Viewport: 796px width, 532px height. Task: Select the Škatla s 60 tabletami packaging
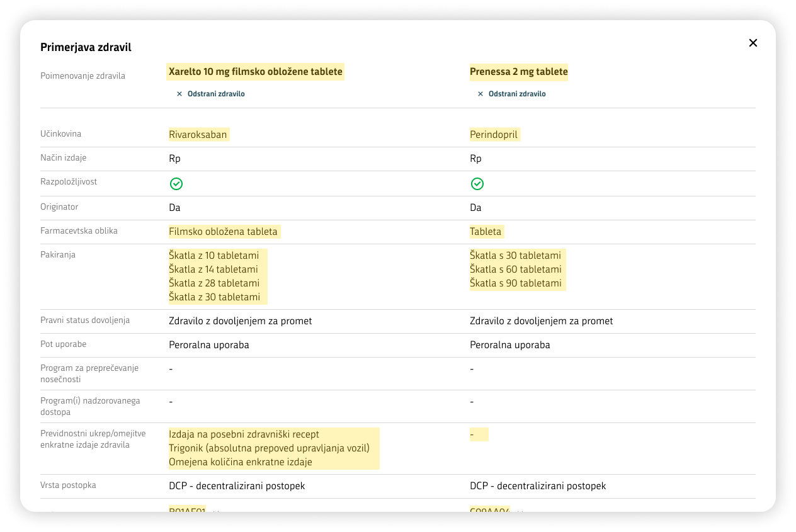pos(515,269)
